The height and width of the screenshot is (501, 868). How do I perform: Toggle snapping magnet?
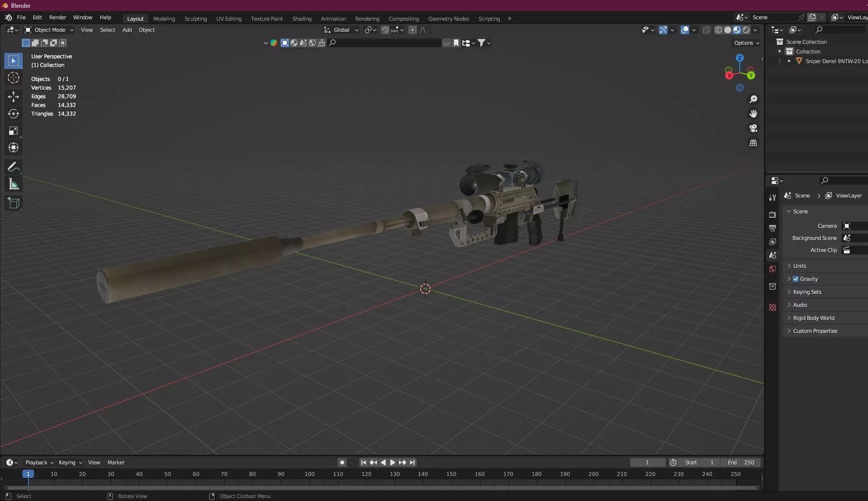[385, 30]
